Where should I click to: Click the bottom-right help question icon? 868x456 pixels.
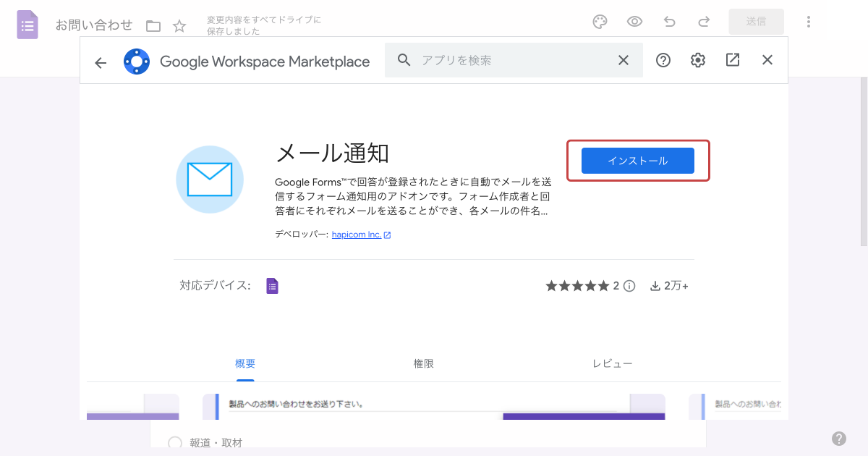tap(839, 439)
